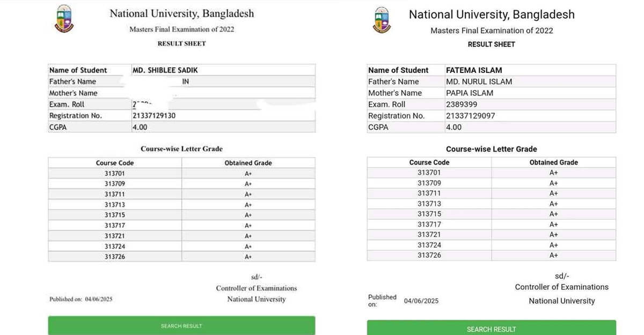Click the National University logo on right sheet
This screenshot has width=644, height=335.
pos(381,20)
